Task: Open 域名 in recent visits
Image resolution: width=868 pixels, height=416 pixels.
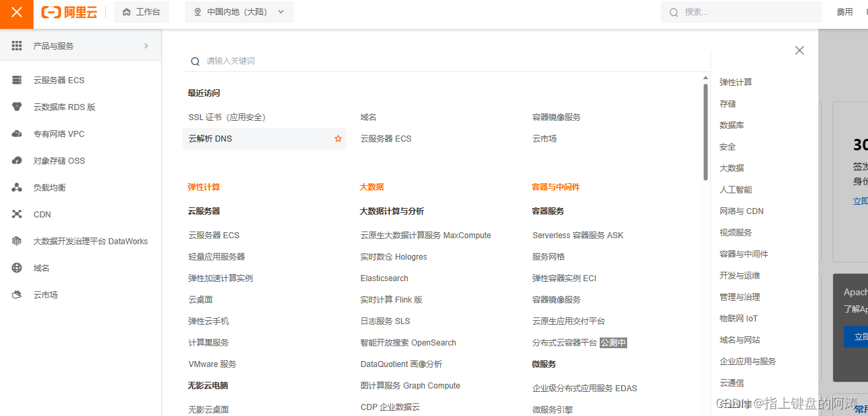Action: 368,117
